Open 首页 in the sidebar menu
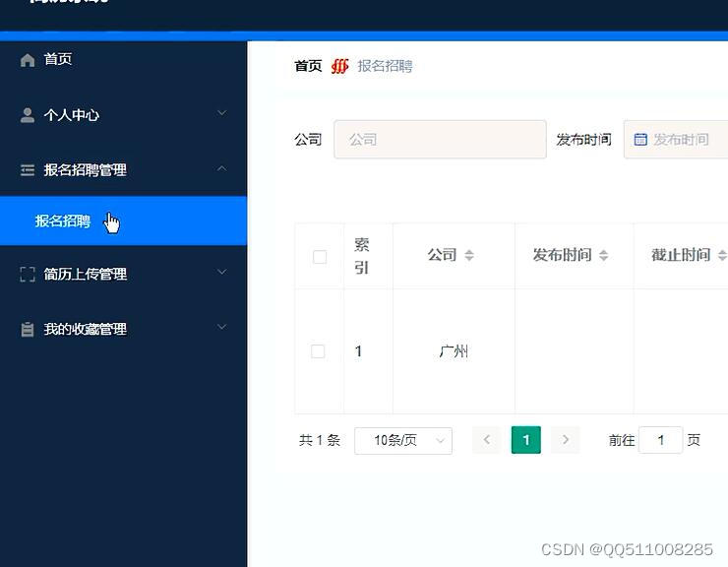This screenshot has height=567, width=728. (x=123, y=59)
